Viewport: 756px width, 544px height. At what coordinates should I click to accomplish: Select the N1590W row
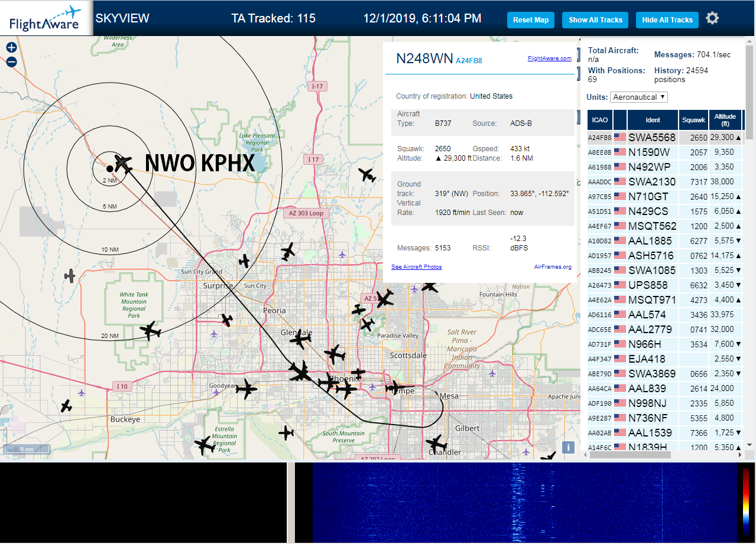pos(665,152)
